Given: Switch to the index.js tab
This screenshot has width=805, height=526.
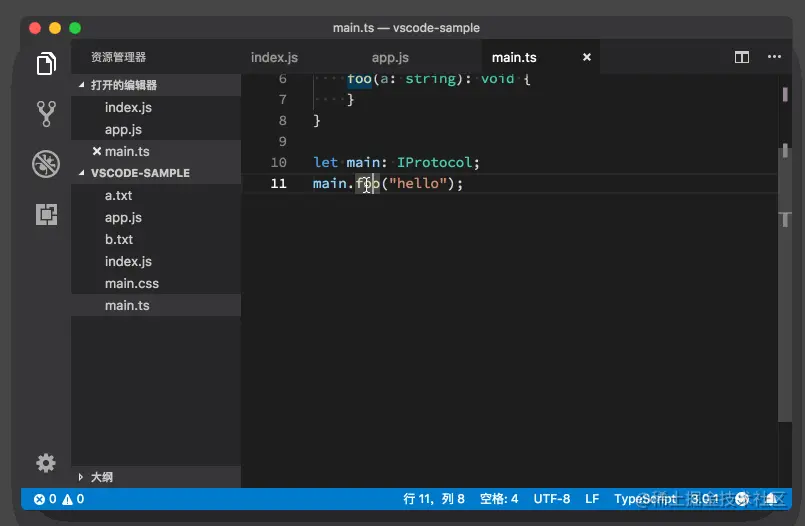Looking at the screenshot, I should coord(274,57).
